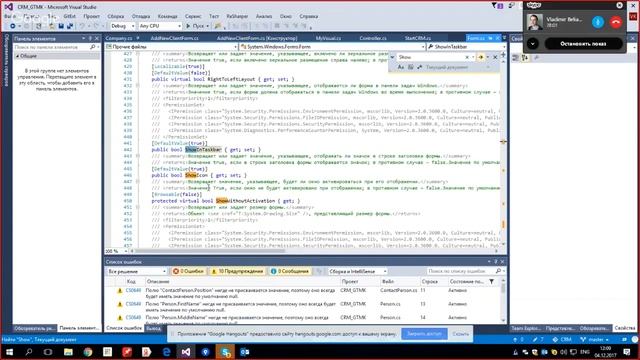The width and height of the screenshot is (640, 360).
Task: Open the Debug configuration dropdown
Action: 122,26
